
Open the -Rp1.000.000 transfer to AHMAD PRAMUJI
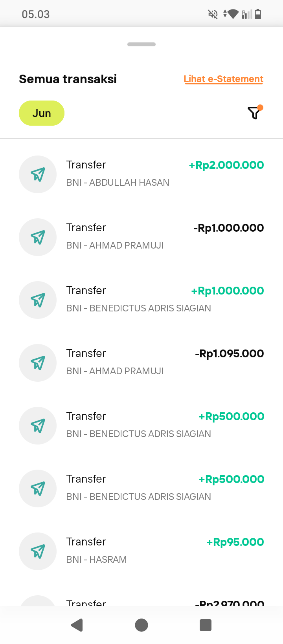click(x=141, y=237)
